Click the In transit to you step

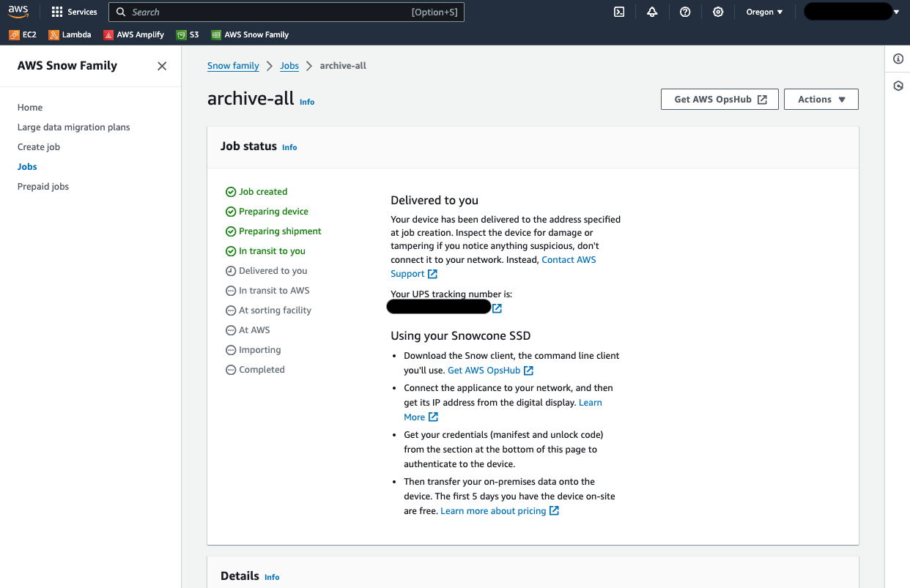pyautogui.click(x=265, y=251)
